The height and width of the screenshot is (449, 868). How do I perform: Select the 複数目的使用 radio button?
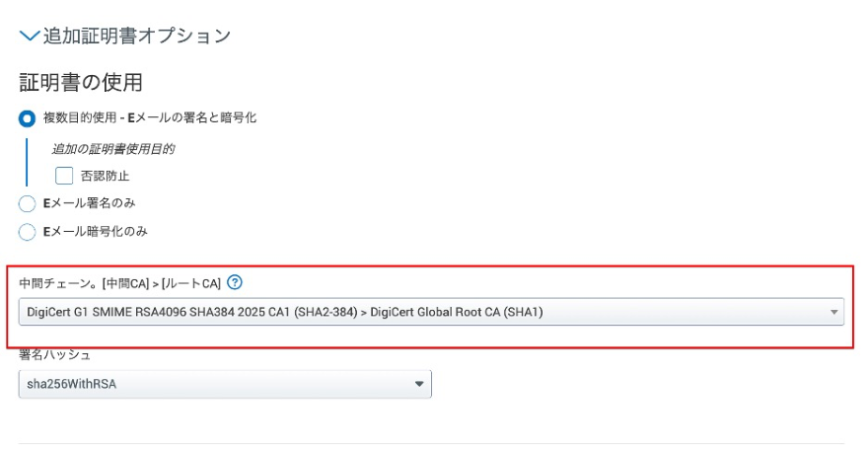(28, 118)
